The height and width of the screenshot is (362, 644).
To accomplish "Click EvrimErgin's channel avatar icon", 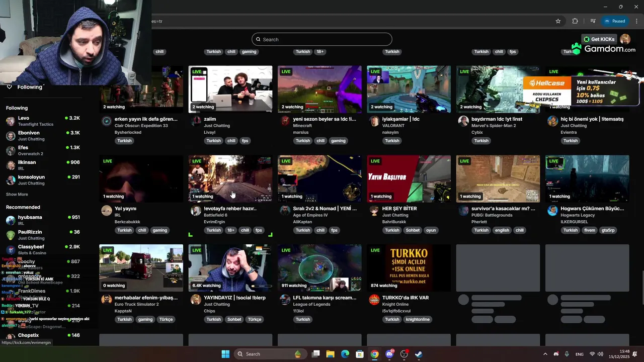I will click(x=196, y=211).
